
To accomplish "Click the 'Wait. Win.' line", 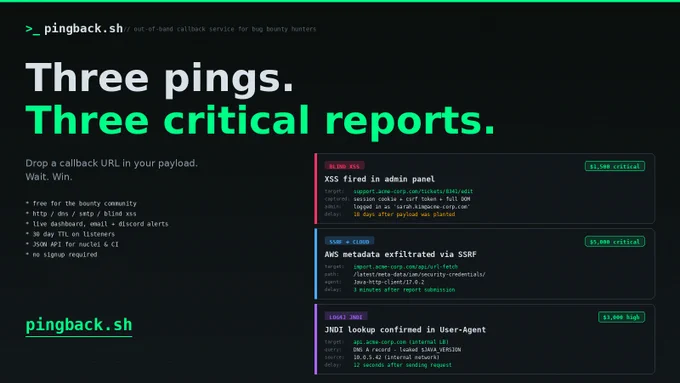I will point(49,177).
